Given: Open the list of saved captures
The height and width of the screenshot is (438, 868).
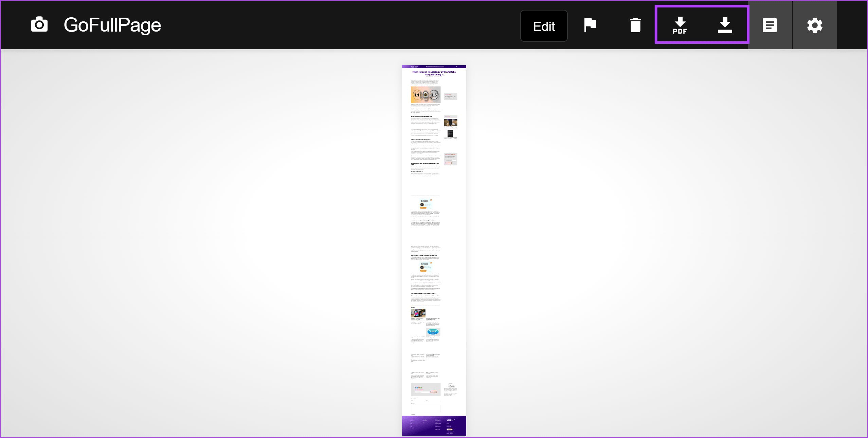Looking at the screenshot, I should (770, 24).
